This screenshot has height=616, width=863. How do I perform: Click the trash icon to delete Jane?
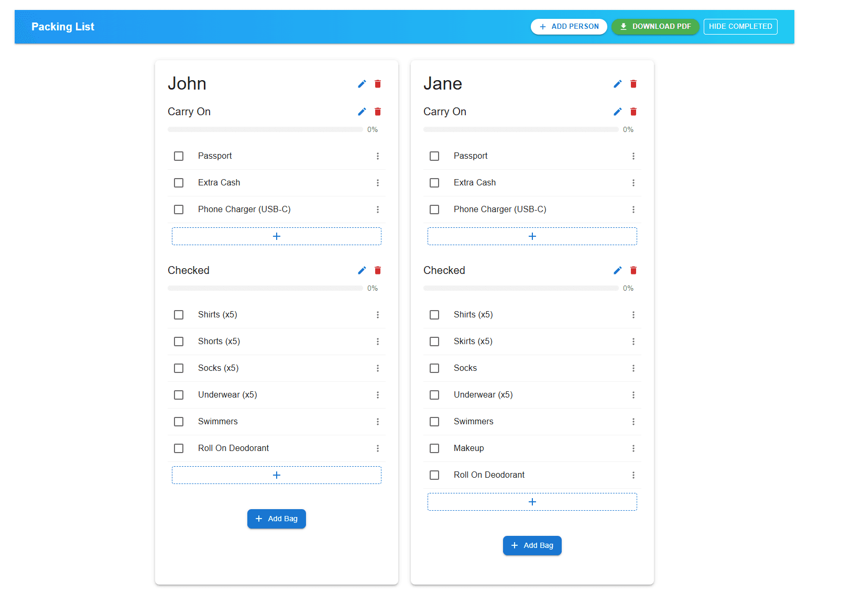click(633, 84)
